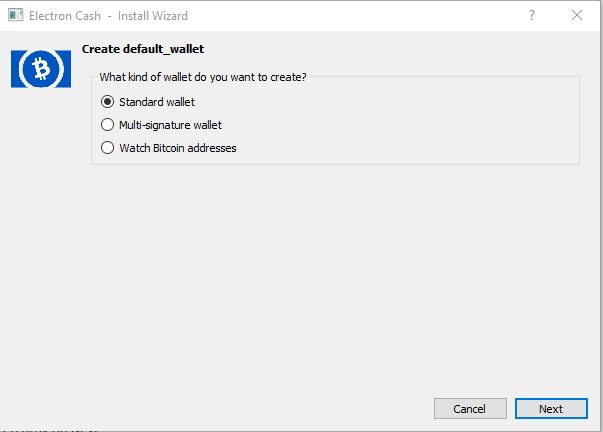Close the Install Wizard window

(576, 15)
